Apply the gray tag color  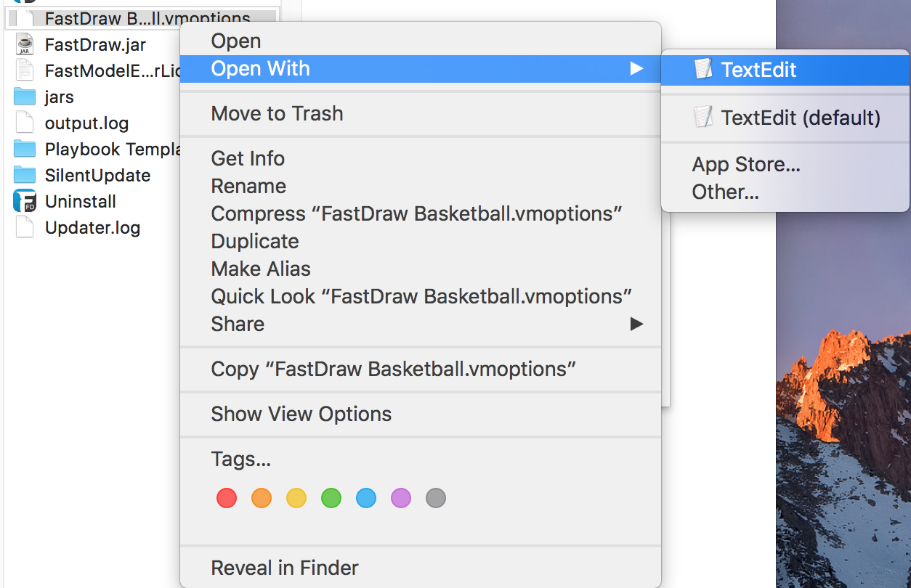pos(436,498)
